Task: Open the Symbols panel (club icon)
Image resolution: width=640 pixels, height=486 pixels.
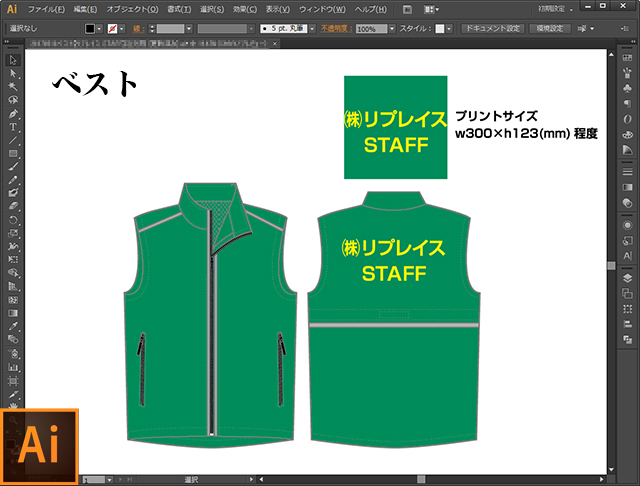Action: [627, 88]
